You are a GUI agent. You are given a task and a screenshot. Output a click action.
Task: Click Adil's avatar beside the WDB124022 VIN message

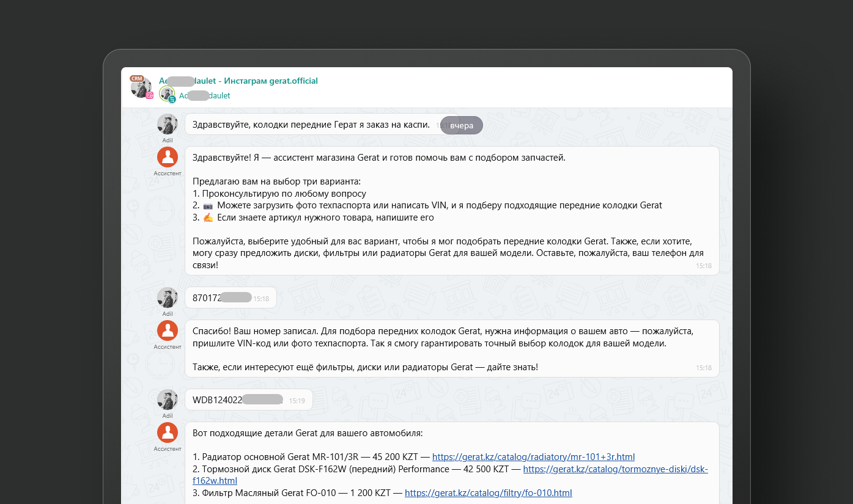click(x=168, y=400)
